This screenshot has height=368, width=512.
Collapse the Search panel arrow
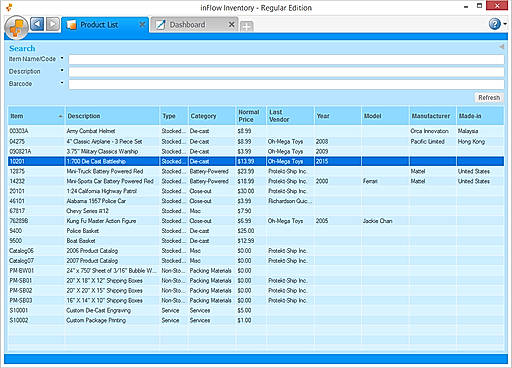(501, 47)
